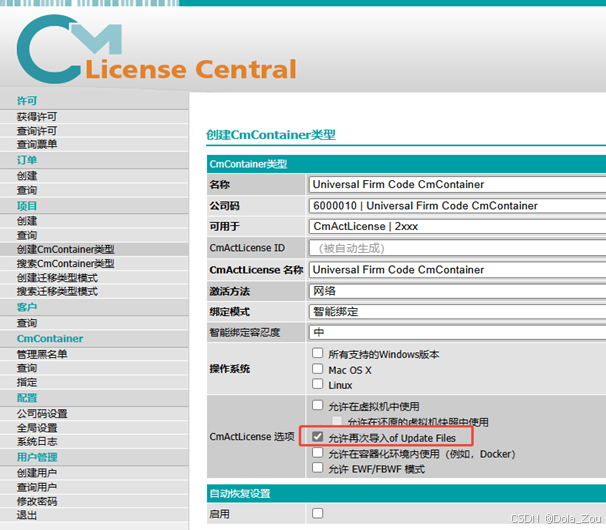Open 创建迁移类型模式 in the sidebar

click(57, 278)
